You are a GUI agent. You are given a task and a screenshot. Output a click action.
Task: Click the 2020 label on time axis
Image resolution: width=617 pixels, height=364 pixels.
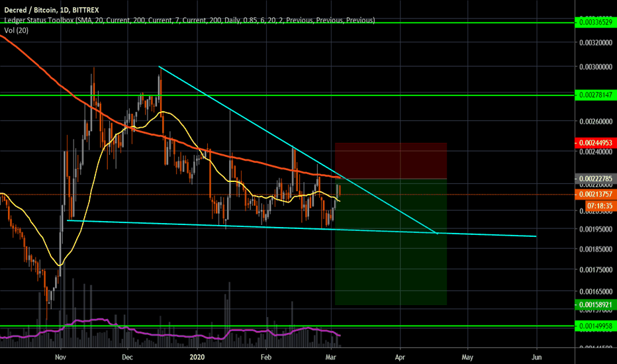197,357
